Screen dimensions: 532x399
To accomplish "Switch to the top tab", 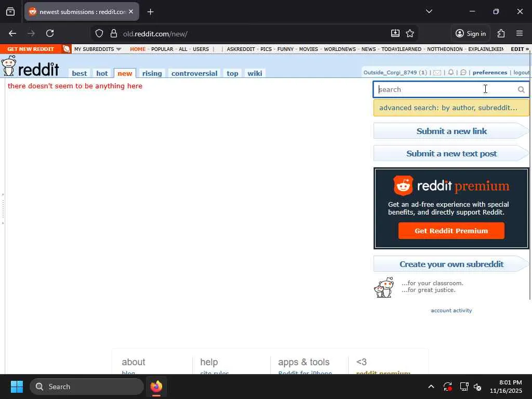I will 232,73.
